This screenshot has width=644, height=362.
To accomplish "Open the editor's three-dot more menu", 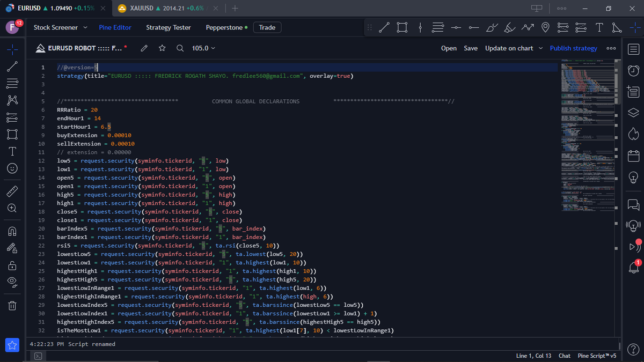I will (611, 48).
